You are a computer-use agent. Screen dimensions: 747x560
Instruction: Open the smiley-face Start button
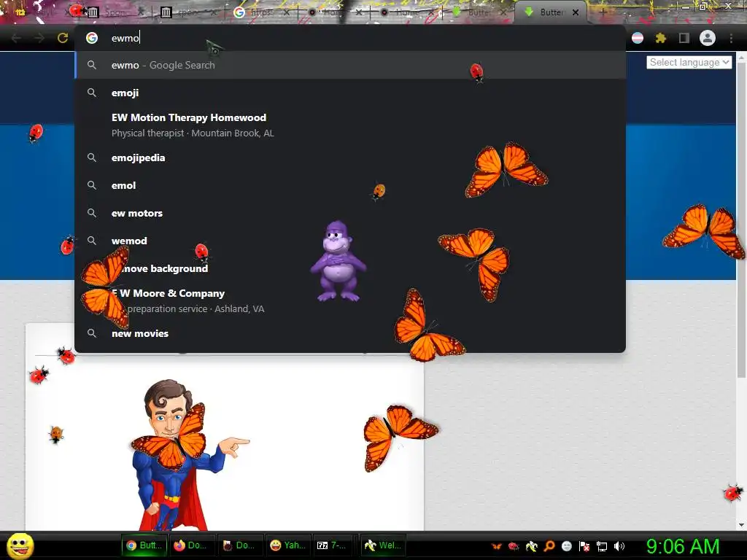[20, 545]
